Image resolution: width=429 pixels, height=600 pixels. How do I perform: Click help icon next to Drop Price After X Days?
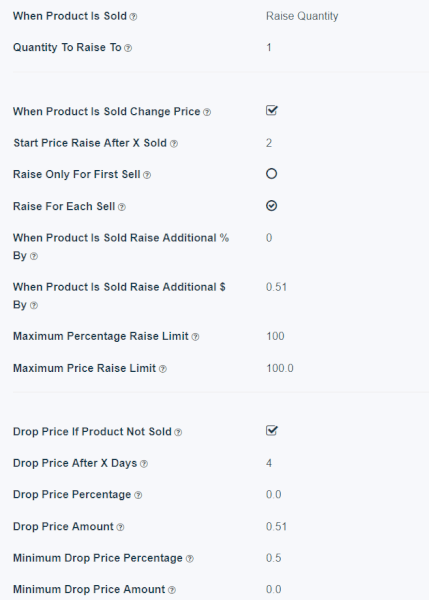[144, 464]
